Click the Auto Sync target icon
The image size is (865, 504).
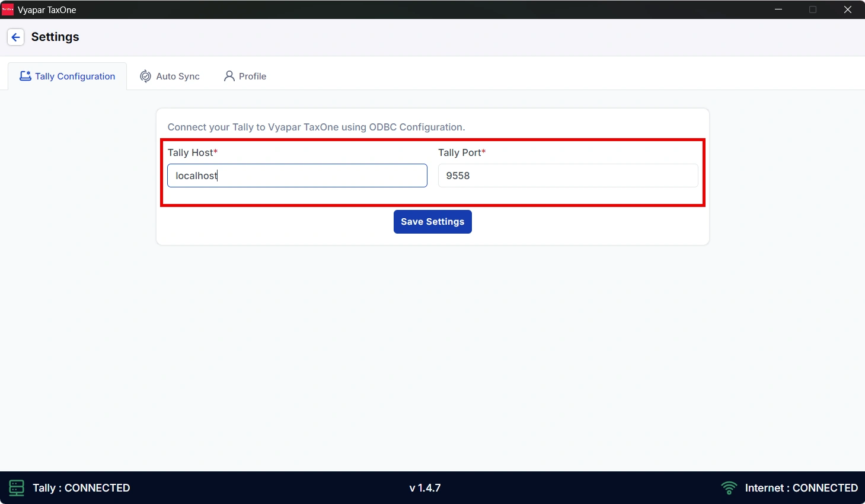(x=145, y=76)
